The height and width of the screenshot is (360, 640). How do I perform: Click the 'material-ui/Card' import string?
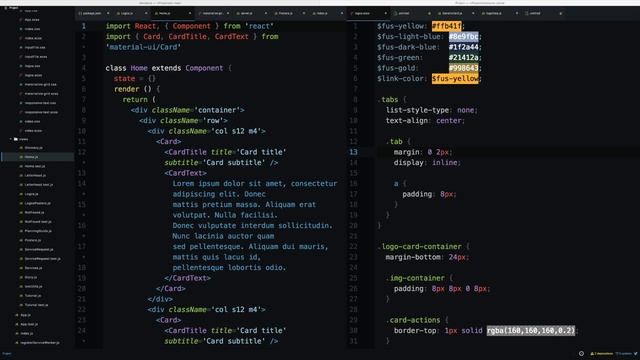click(x=143, y=47)
